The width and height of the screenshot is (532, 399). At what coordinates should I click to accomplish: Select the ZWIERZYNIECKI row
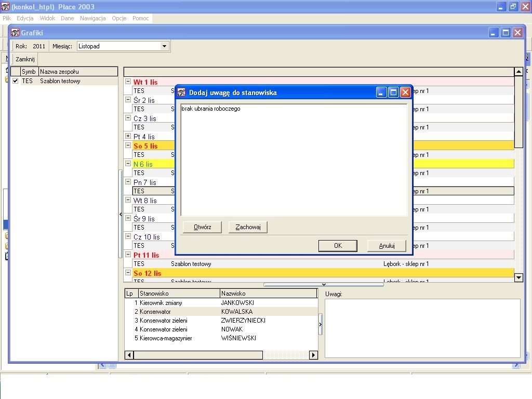pyautogui.click(x=221, y=320)
